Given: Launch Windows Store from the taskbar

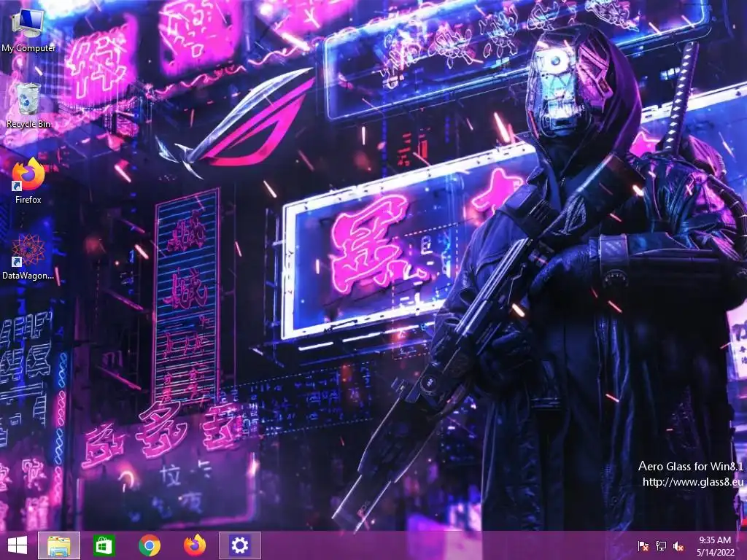Looking at the screenshot, I should pos(104,545).
